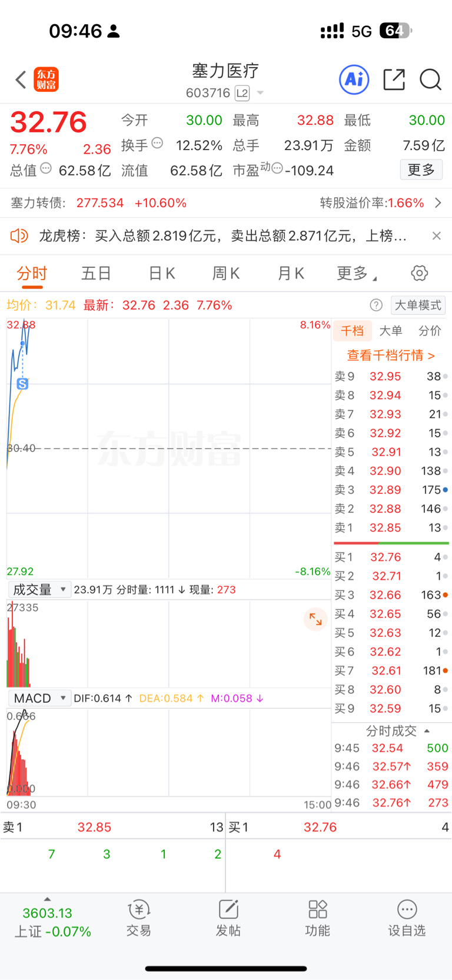This screenshot has height=980, width=452.
Task: Select 买3 price 32.66 row
Action: [391, 595]
